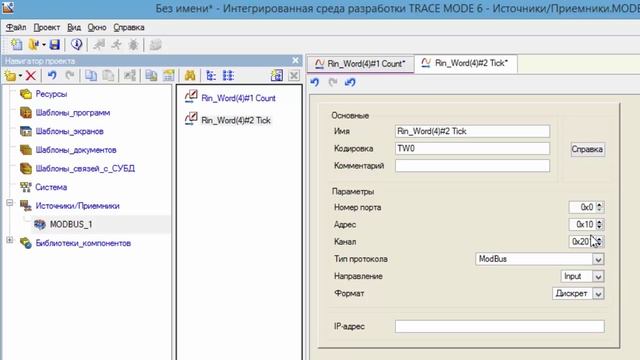Click the Канал spinner arrows

pyautogui.click(x=599, y=242)
